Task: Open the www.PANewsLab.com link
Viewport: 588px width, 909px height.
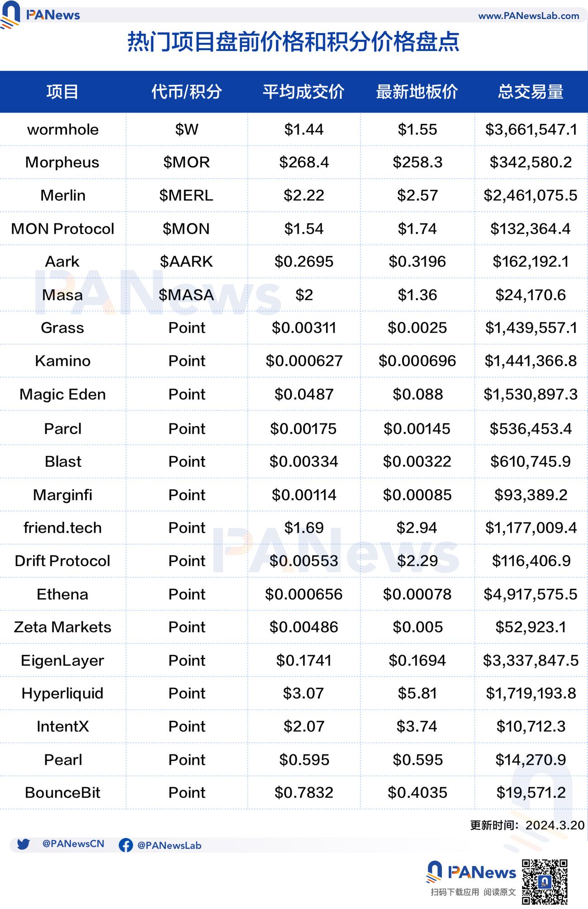Action: click(x=528, y=16)
